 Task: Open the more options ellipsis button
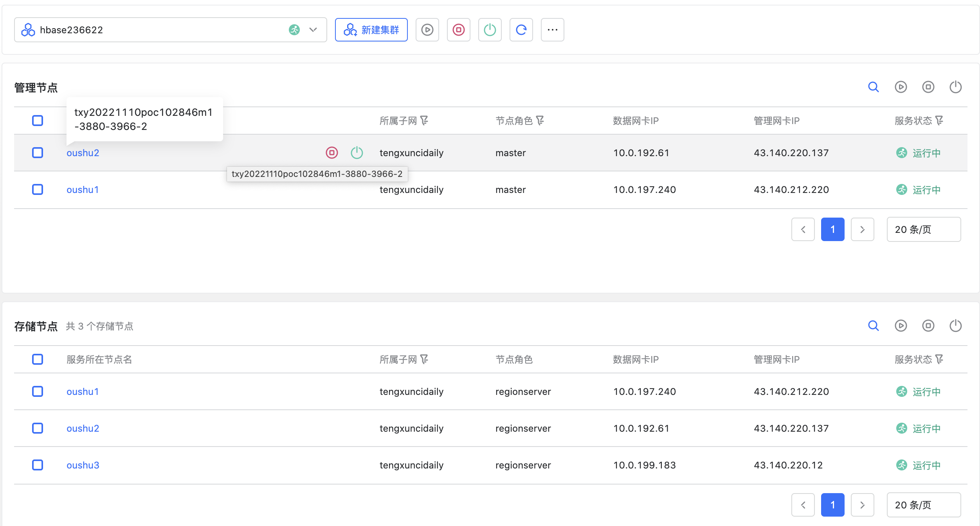(552, 30)
